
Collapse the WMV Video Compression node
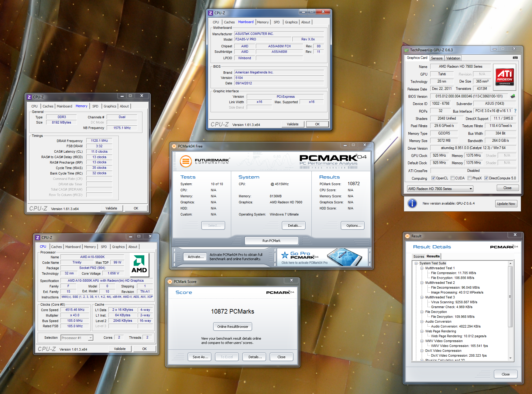(422, 341)
